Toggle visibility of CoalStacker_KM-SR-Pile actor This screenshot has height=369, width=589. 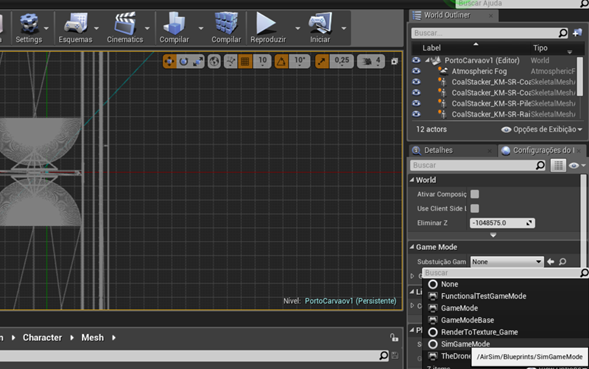[x=416, y=103]
